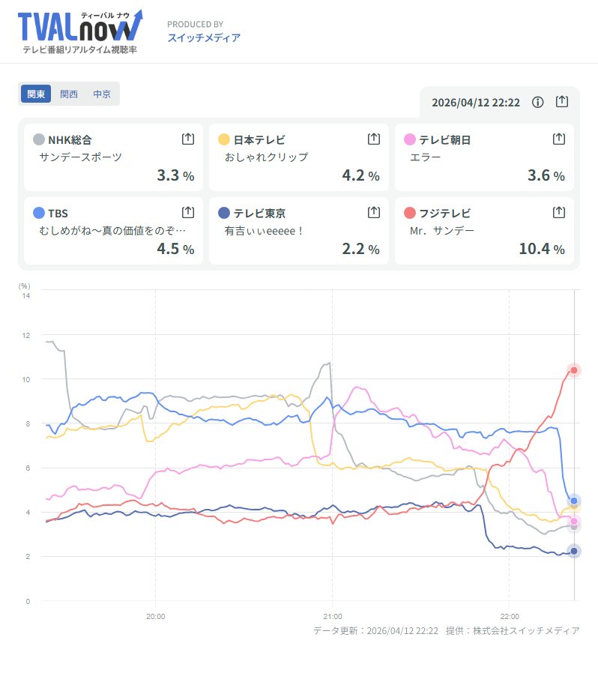Screen dimensions: 598x700
Task: Click the フジテレビ red color dot
Action: click(409, 213)
